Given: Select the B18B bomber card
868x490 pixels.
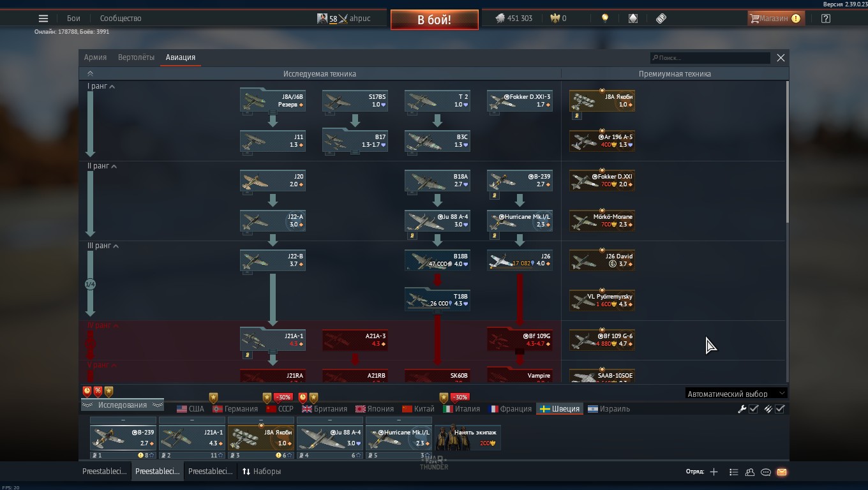Looking at the screenshot, I should pyautogui.click(x=437, y=260).
